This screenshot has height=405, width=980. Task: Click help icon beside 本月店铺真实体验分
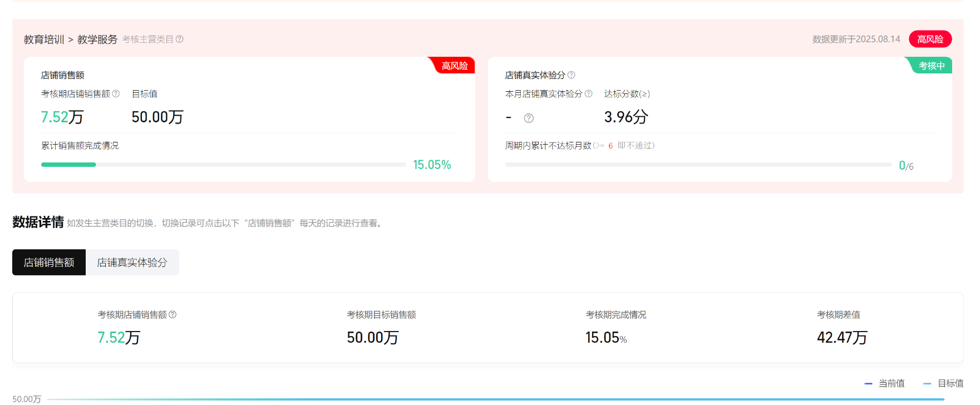coord(588,93)
